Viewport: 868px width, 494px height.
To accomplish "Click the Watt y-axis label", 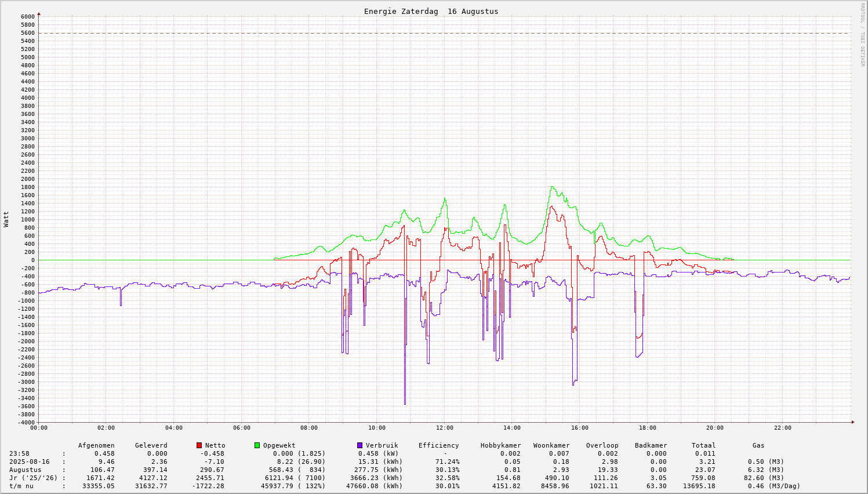I will coord(6,219).
